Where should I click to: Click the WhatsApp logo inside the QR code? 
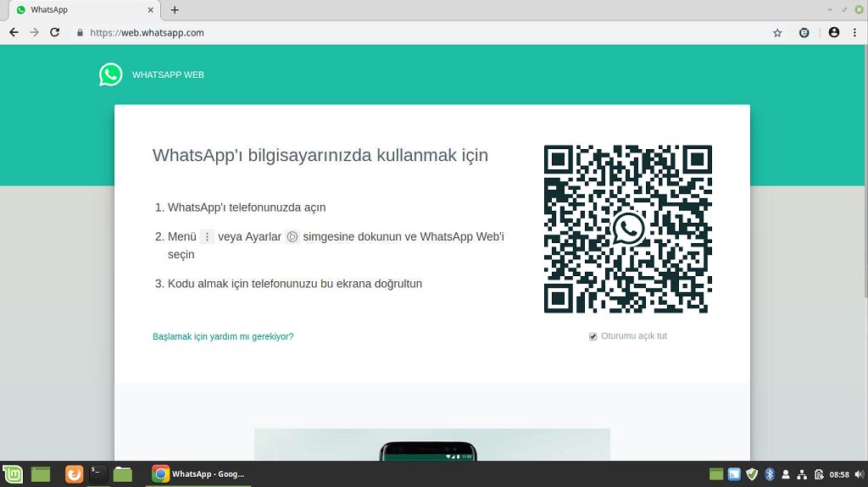(628, 229)
